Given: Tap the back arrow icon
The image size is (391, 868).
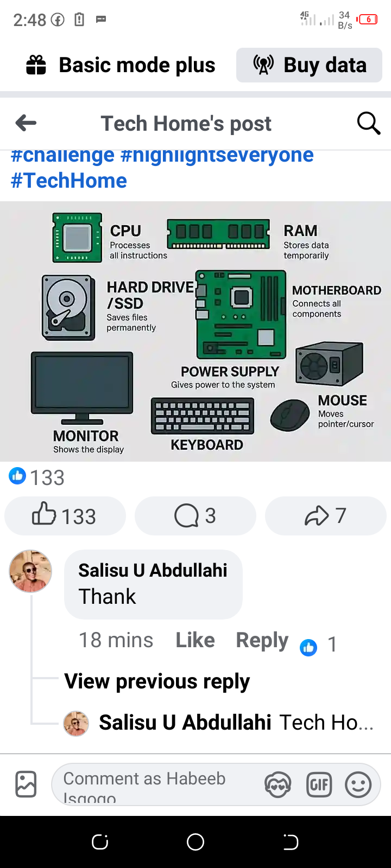Looking at the screenshot, I should [x=26, y=123].
